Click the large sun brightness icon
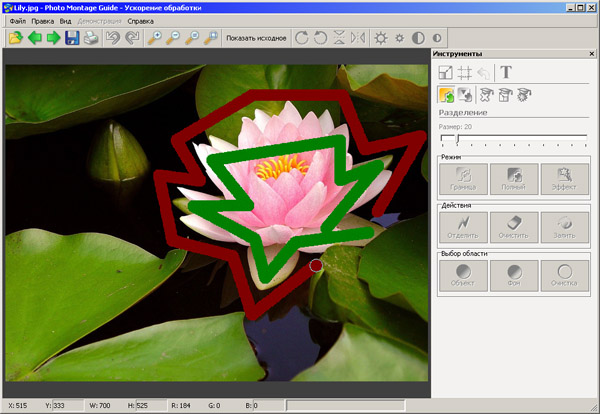The height and width of the screenshot is (414, 600). 381,38
